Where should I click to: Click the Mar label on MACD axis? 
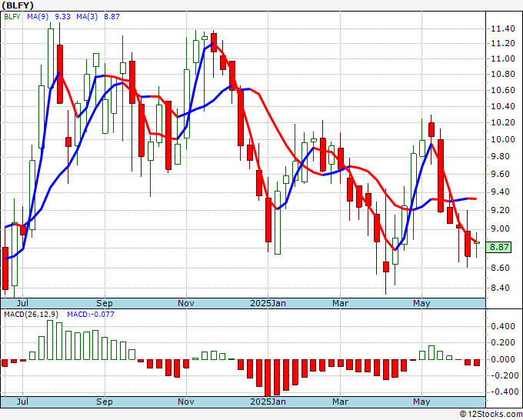point(340,402)
